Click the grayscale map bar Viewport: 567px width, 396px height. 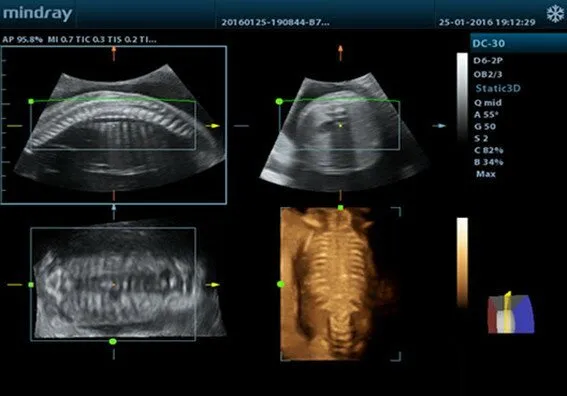click(462, 98)
